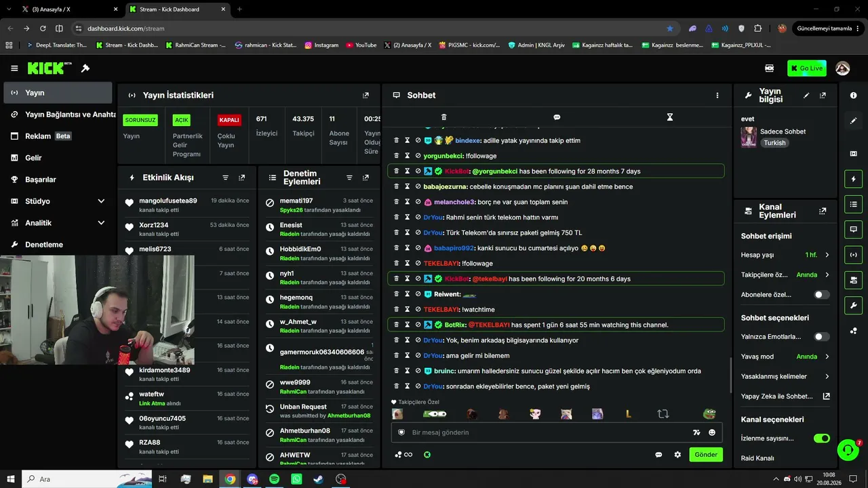Viewport: 868px width, 488px height.
Task: Edit Yayın bilgisi with the pencil icon
Action: pos(806,96)
